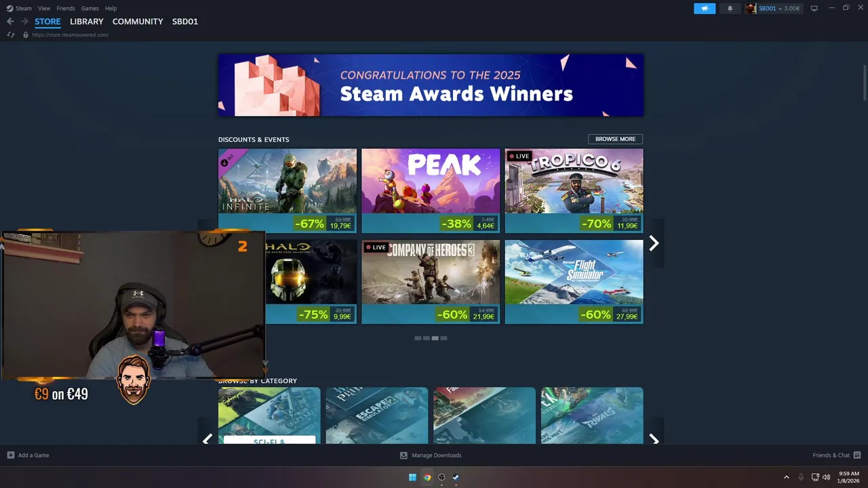Switch to the LIBRARY tab
This screenshot has width=868, height=488.
tap(87, 22)
